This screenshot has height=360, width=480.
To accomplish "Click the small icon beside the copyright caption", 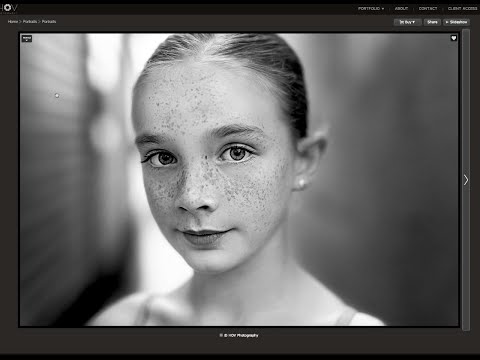I will 221,335.
